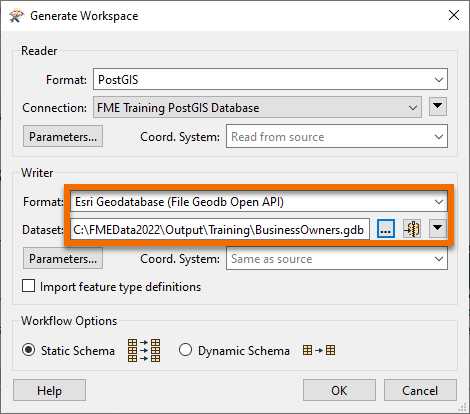Open the black arrow menu beside Writer Dataset
Screen dimensions: 470x414
tap(438, 229)
